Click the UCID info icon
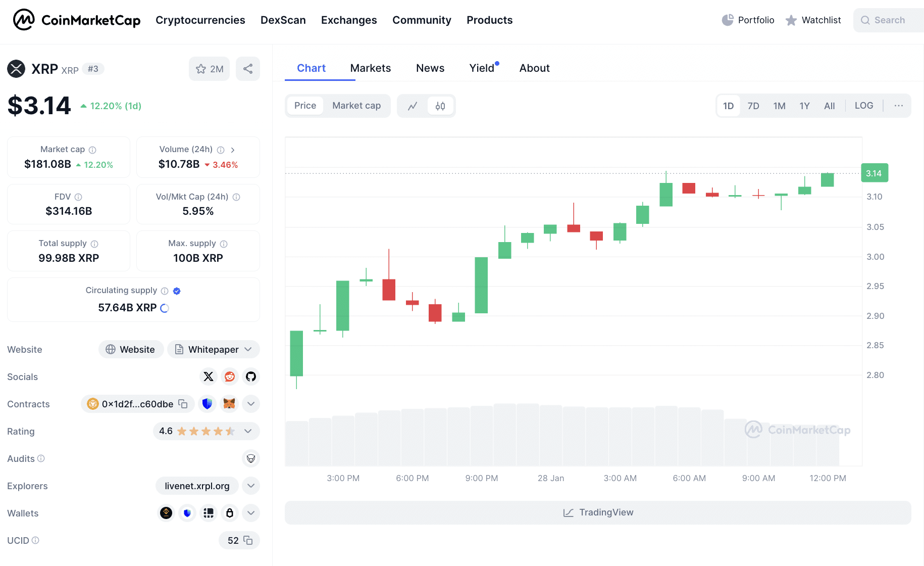 (35, 540)
